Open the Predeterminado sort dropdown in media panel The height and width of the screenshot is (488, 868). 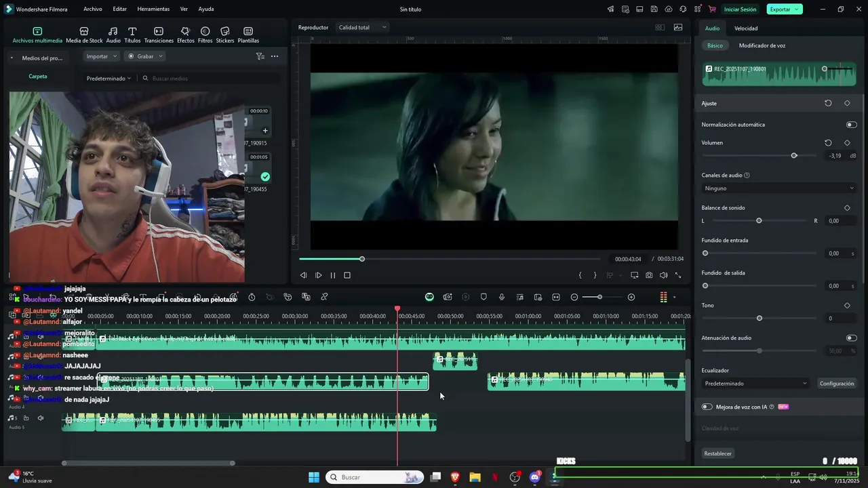108,79
